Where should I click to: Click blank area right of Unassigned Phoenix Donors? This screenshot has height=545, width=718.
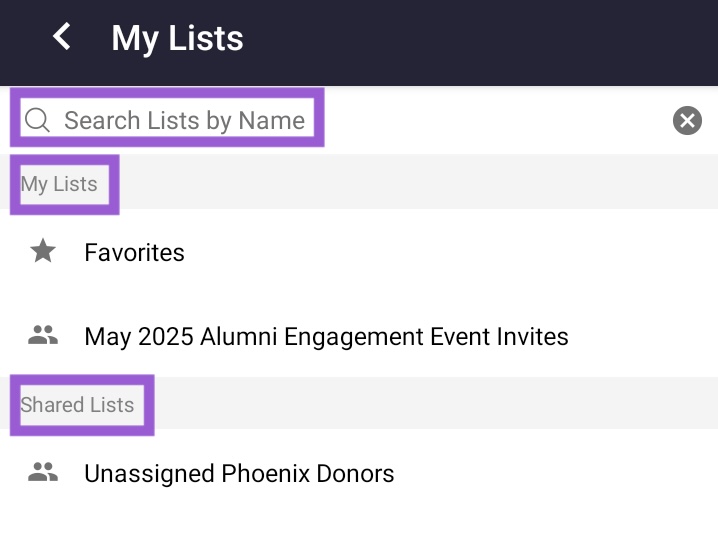(x=554, y=473)
